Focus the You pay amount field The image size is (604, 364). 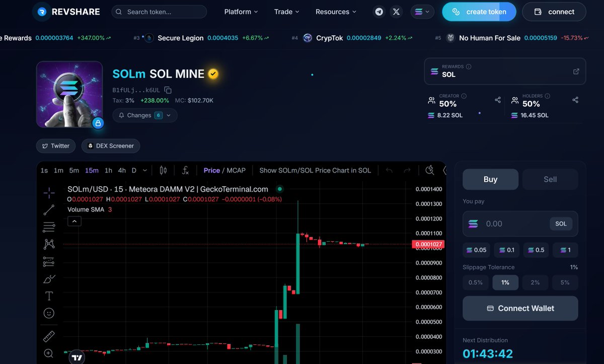pos(520,224)
